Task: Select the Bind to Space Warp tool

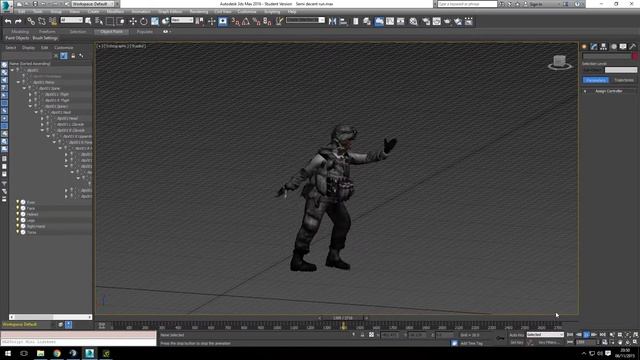Action: (53, 21)
